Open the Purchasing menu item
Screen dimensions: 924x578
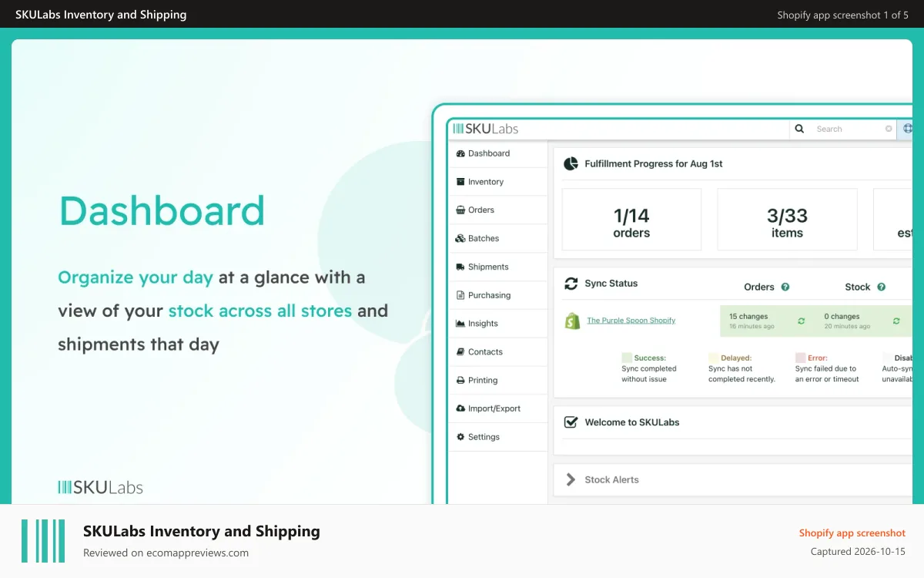click(498, 295)
